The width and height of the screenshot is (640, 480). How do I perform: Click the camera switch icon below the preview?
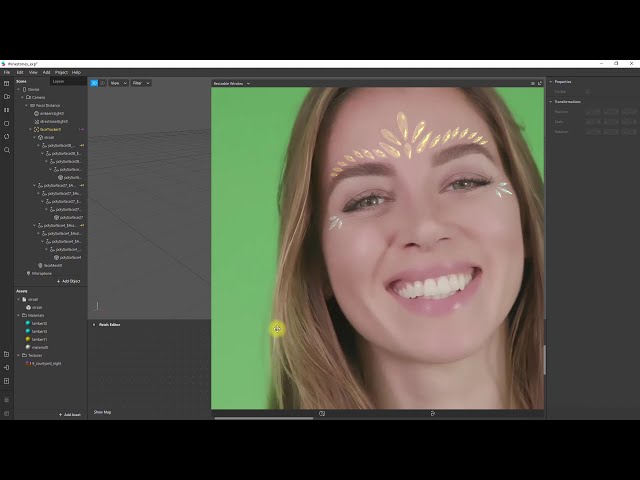tap(322, 413)
